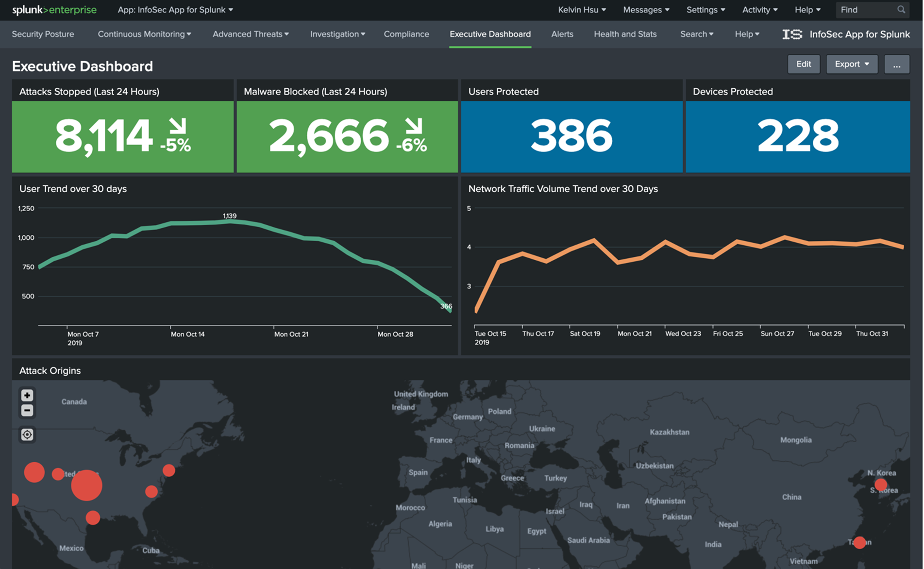The image size is (924, 569).
Task: Expand the Investigation menu
Action: pyautogui.click(x=337, y=34)
